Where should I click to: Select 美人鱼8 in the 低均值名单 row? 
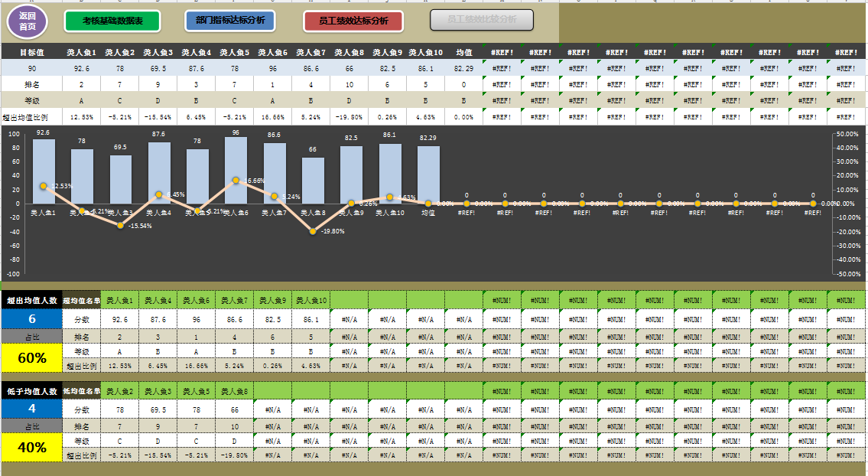click(235, 390)
